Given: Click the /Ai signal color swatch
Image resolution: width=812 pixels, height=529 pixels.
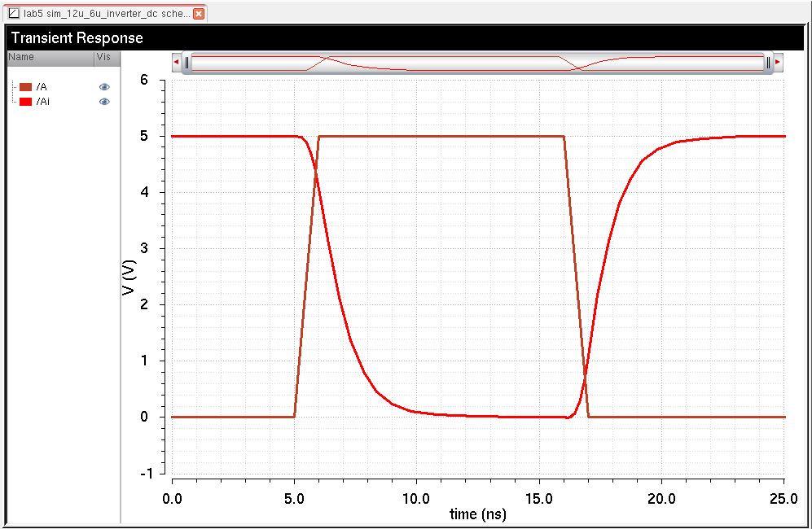Looking at the screenshot, I should pos(25,102).
